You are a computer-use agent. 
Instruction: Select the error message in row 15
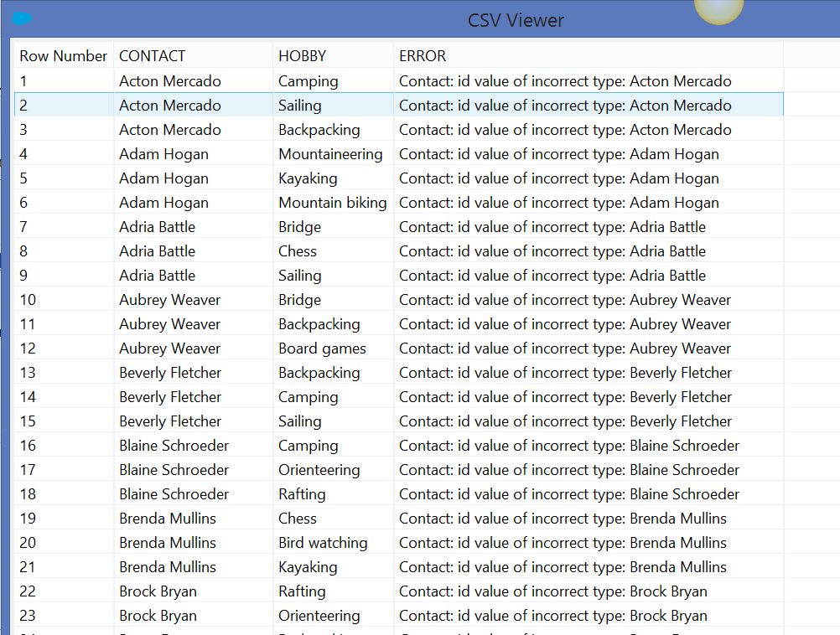[x=565, y=421]
